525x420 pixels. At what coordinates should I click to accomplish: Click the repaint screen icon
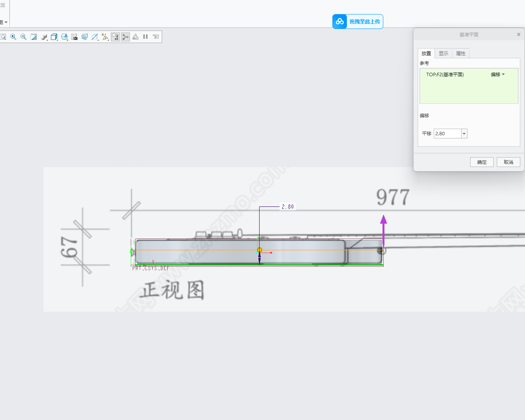pos(34,37)
